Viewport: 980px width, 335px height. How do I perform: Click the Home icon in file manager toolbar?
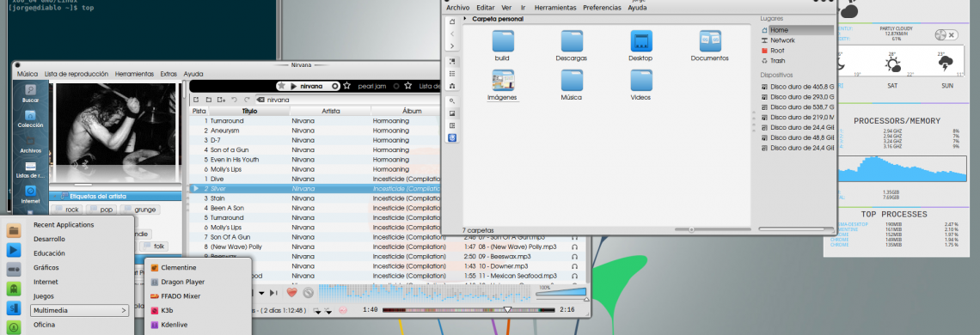point(452,21)
